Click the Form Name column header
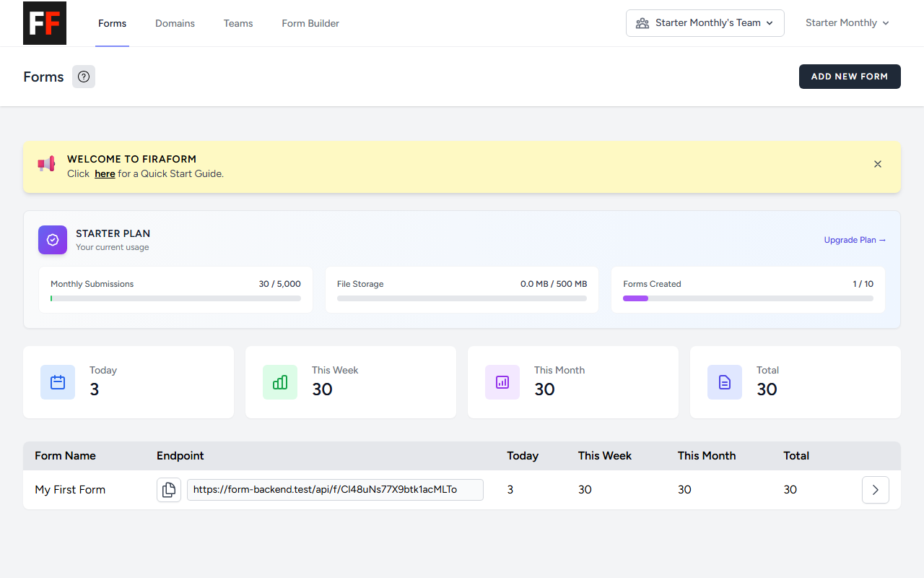The width and height of the screenshot is (924, 578). pyautogui.click(x=65, y=456)
